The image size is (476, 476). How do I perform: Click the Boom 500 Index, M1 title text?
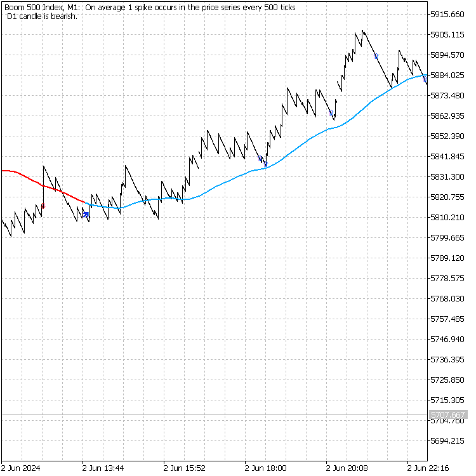tap(42, 8)
